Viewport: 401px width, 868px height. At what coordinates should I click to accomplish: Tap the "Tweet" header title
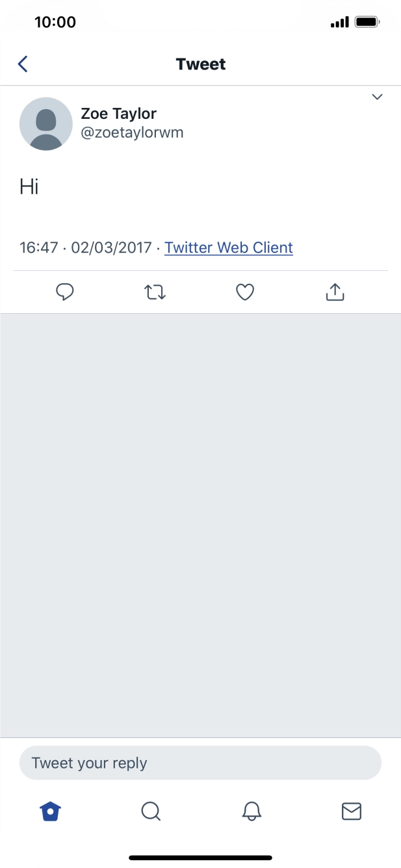(201, 64)
